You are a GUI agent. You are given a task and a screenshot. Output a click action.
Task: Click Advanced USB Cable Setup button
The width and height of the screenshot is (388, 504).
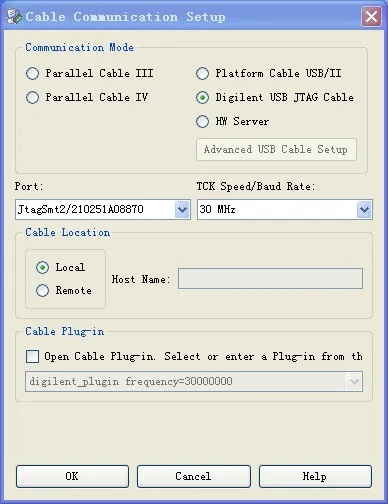point(276,150)
